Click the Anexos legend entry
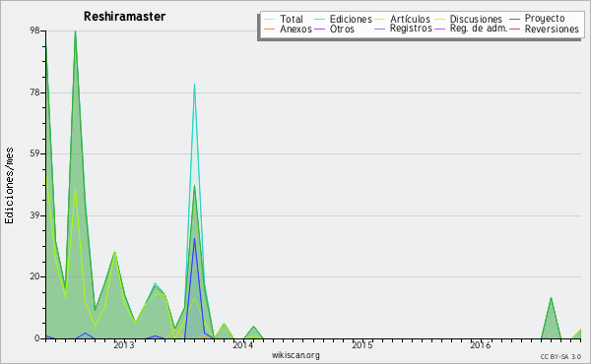Screen dimensions: 591x364 (x=295, y=29)
